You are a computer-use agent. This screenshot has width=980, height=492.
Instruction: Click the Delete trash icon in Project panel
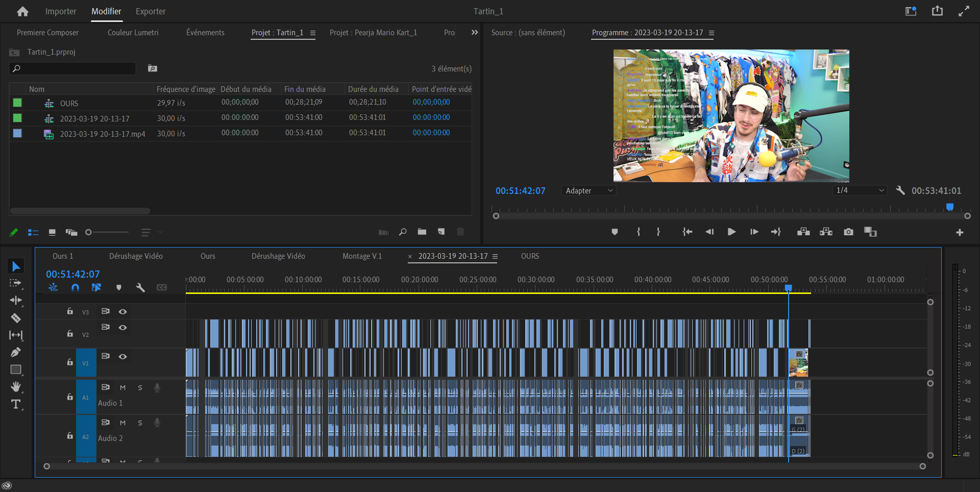460,232
